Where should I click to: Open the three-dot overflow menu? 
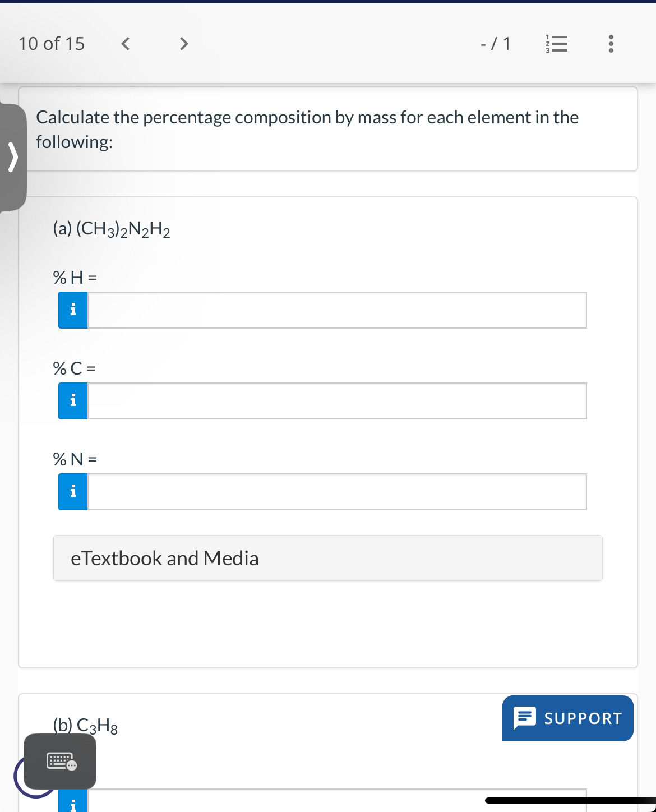click(x=611, y=43)
